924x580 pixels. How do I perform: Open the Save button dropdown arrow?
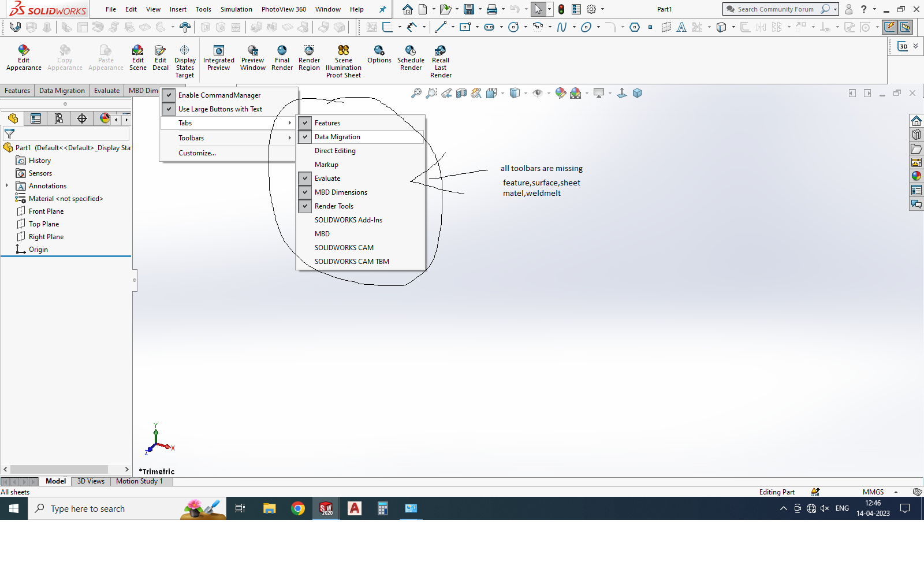[x=480, y=9]
